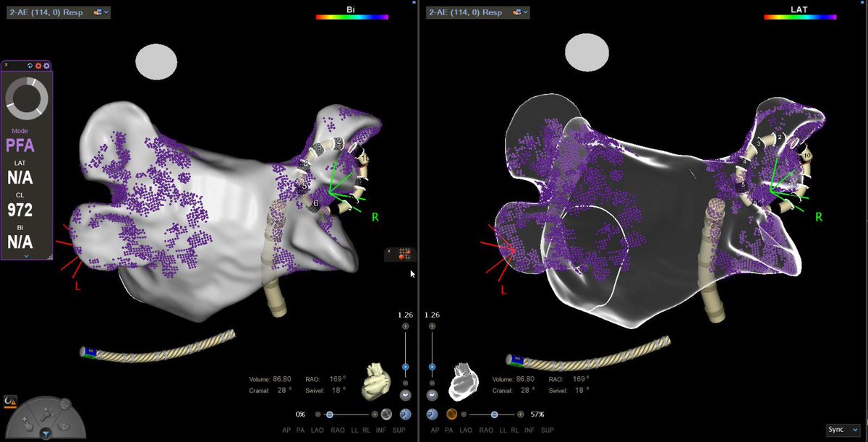Click the blue filter funnel icon

coord(46,434)
